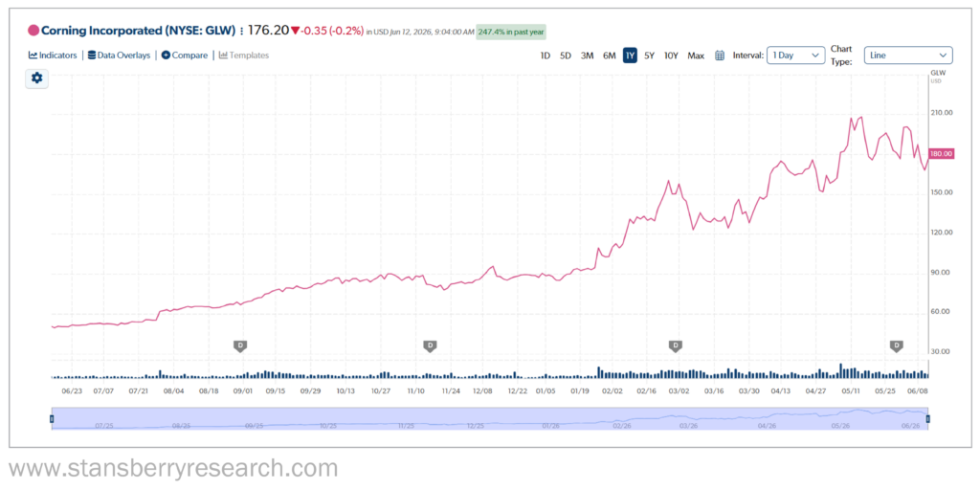Select the 3M time range
Image resolution: width=980 pixels, height=490 pixels.
click(587, 56)
